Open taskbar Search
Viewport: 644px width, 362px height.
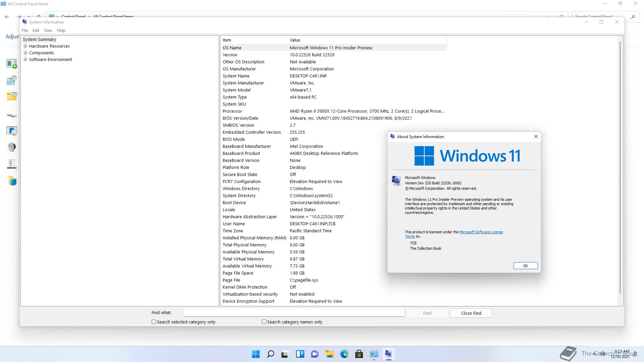pyautogui.click(x=270, y=354)
